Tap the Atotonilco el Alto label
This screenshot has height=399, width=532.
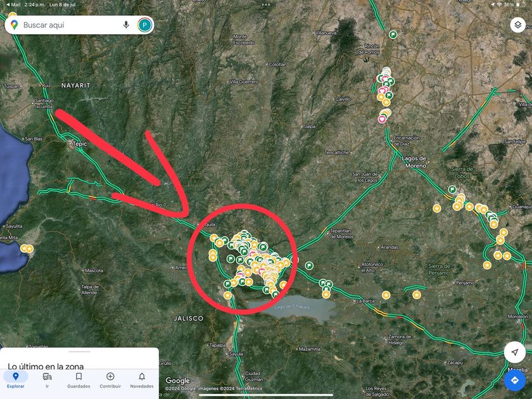pos(372,267)
